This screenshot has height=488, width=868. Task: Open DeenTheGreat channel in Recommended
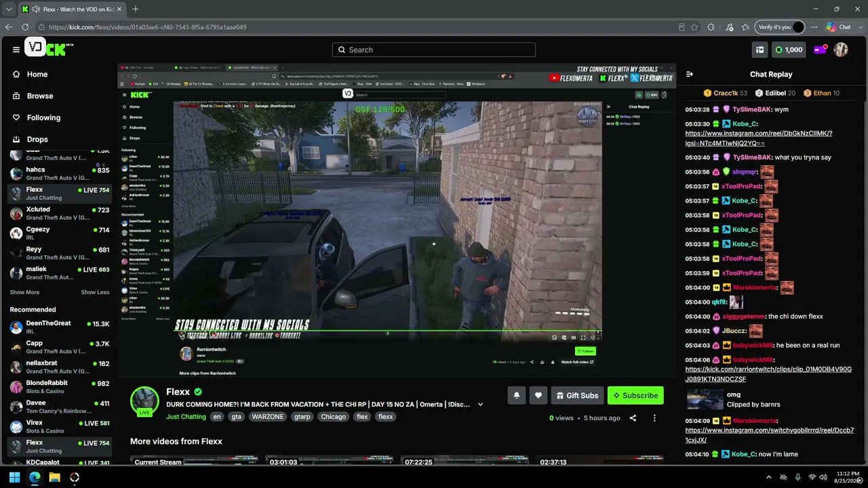[59, 327]
